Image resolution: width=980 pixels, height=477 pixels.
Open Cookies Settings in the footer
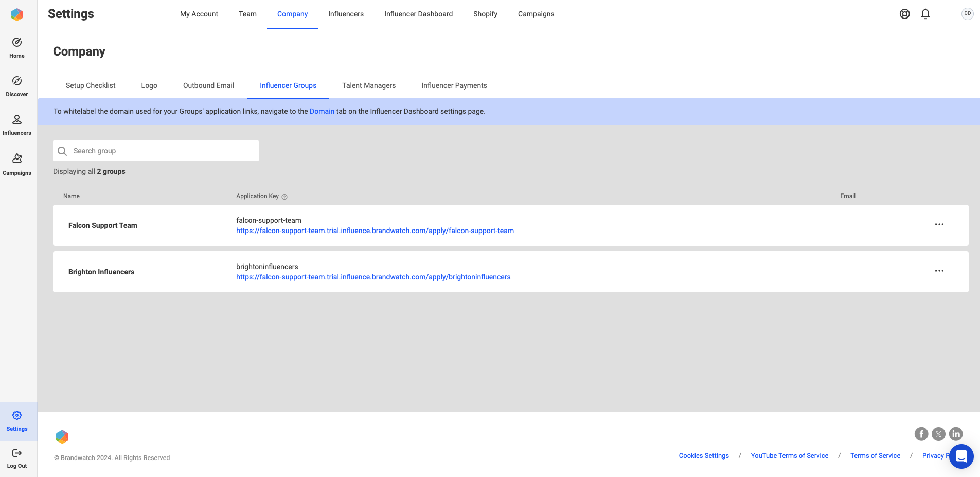704,456
